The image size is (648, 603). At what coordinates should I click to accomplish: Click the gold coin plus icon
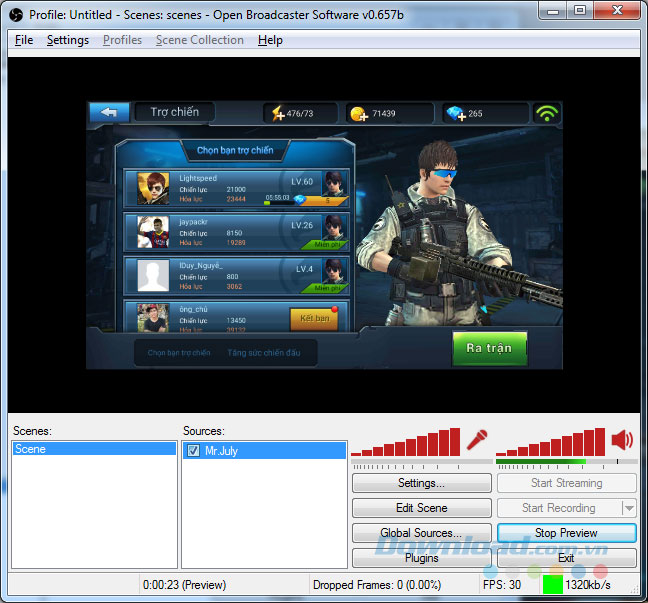point(358,113)
